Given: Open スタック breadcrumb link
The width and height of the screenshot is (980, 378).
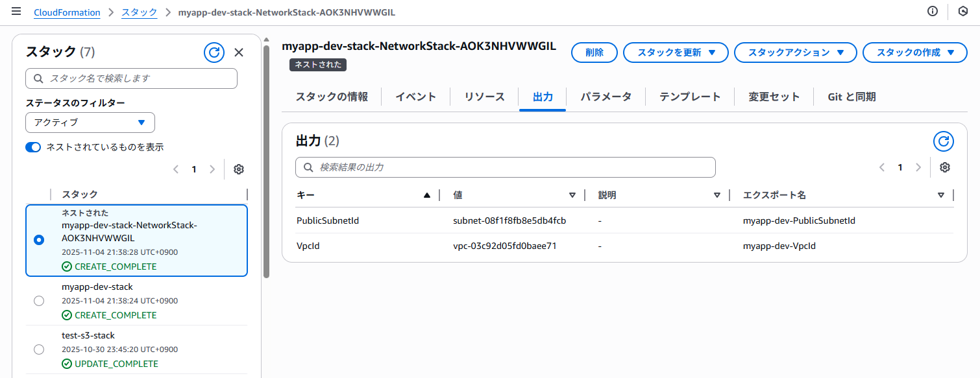Looking at the screenshot, I should click(139, 12).
